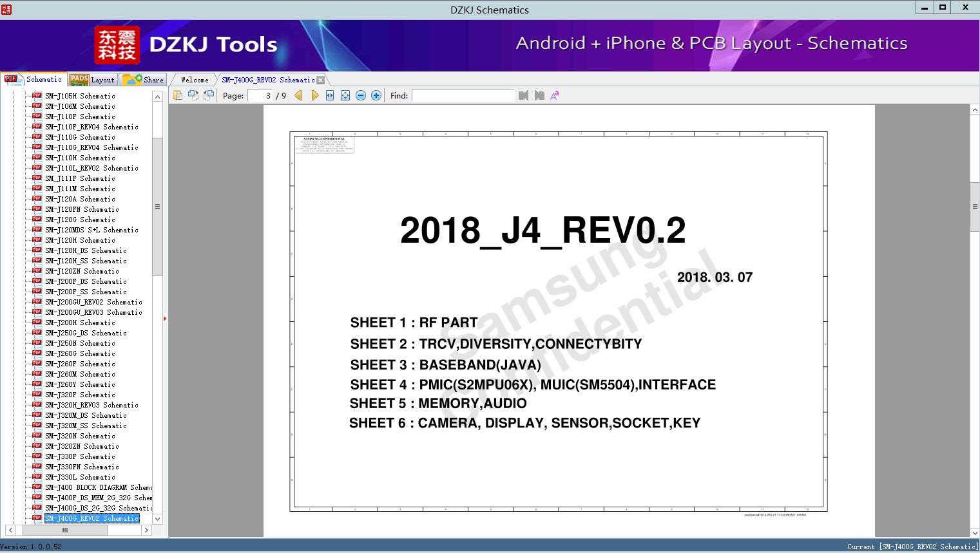The image size is (980, 553).
Task: Open SM-J105H Schematic in the tree
Action: 80,96
